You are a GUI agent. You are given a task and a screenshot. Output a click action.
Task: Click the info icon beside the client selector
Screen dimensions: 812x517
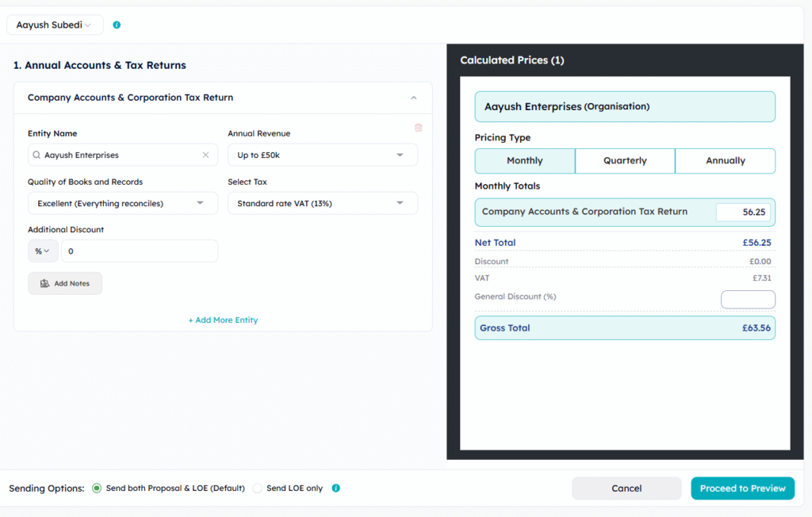point(117,25)
